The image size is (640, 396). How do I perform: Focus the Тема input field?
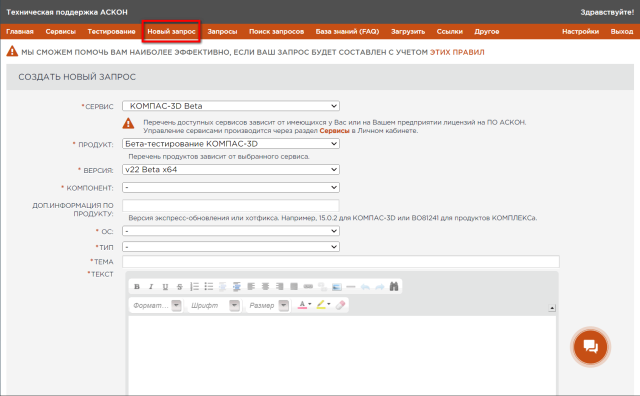pyautogui.click(x=341, y=262)
